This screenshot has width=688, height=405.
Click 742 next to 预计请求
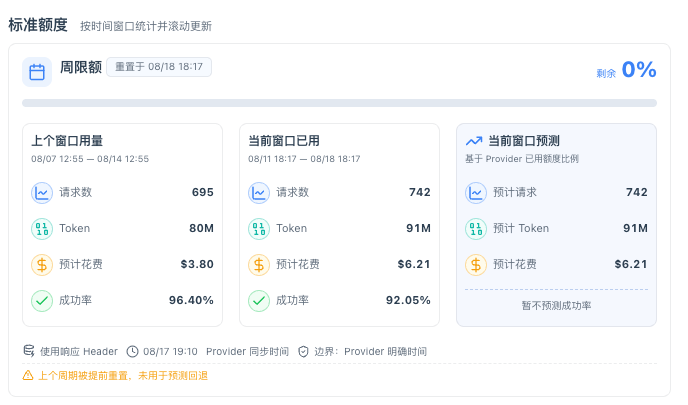click(x=637, y=192)
